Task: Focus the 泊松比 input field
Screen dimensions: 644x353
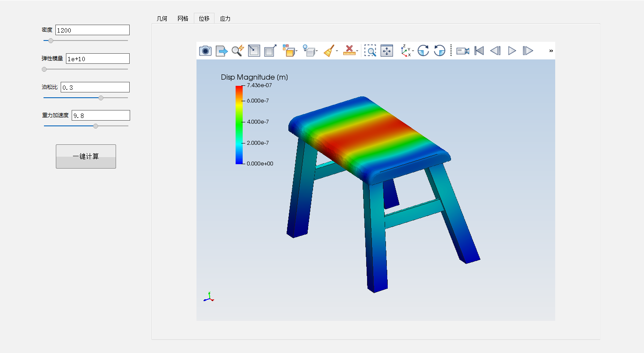Action: tap(95, 87)
